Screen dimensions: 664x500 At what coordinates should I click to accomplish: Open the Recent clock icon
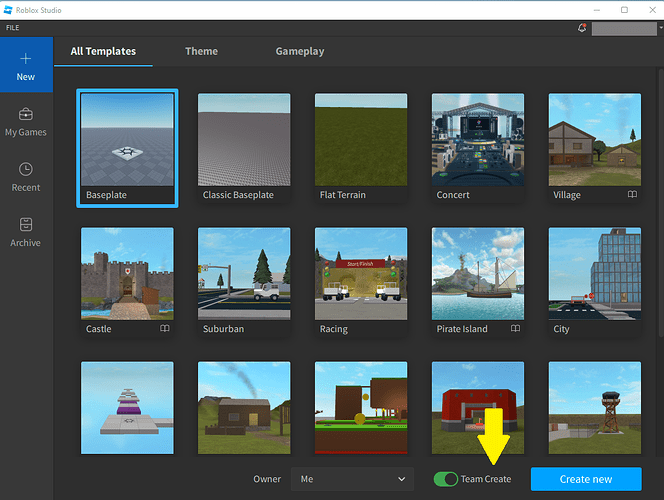point(26,170)
